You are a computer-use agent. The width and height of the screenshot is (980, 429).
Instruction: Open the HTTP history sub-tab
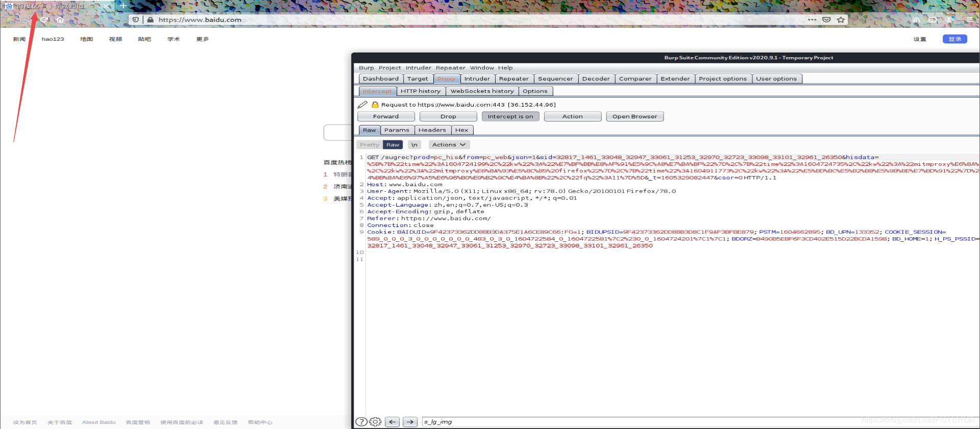(421, 91)
